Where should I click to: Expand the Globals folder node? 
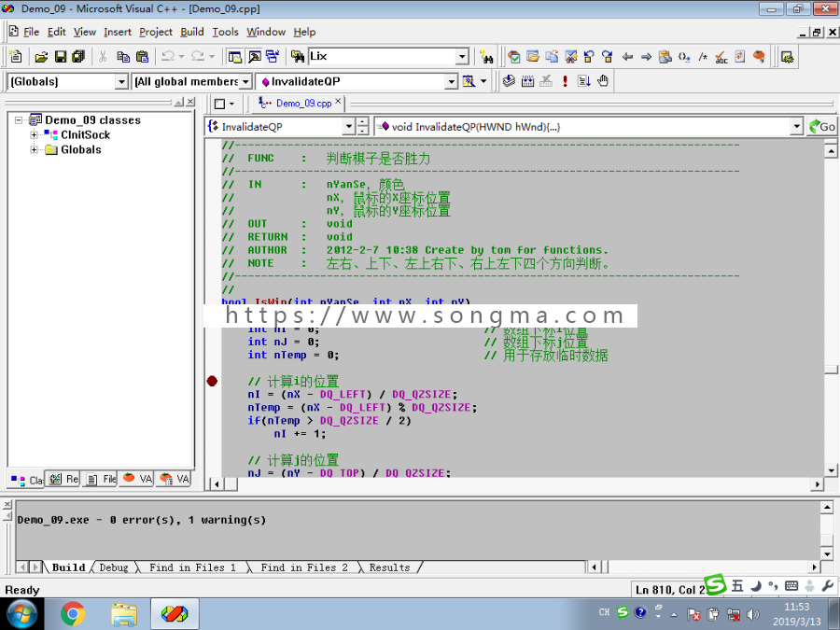coord(34,149)
